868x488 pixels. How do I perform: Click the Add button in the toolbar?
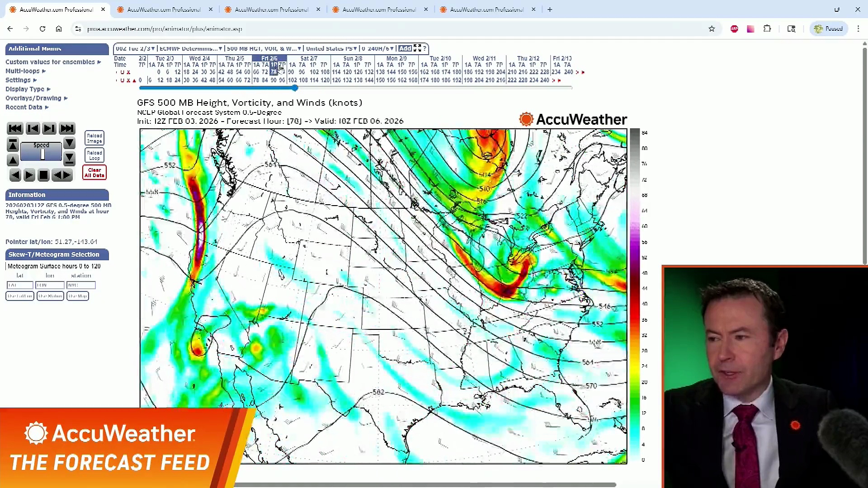(x=405, y=48)
